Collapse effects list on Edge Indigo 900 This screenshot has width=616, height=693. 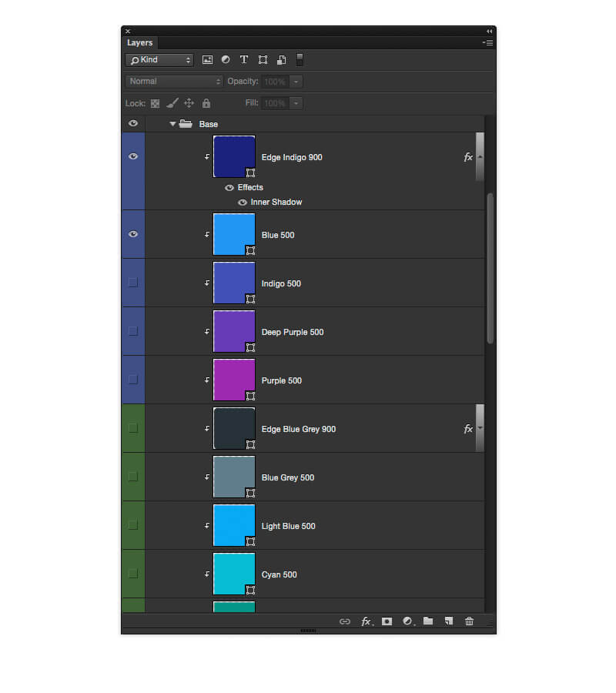tap(480, 157)
